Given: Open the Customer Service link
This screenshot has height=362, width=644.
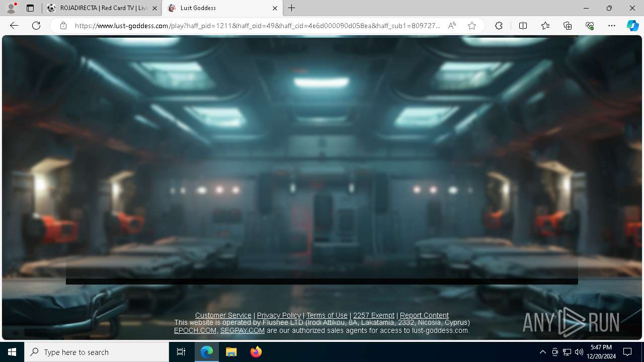Looking at the screenshot, I should click(x=223, y=315).
